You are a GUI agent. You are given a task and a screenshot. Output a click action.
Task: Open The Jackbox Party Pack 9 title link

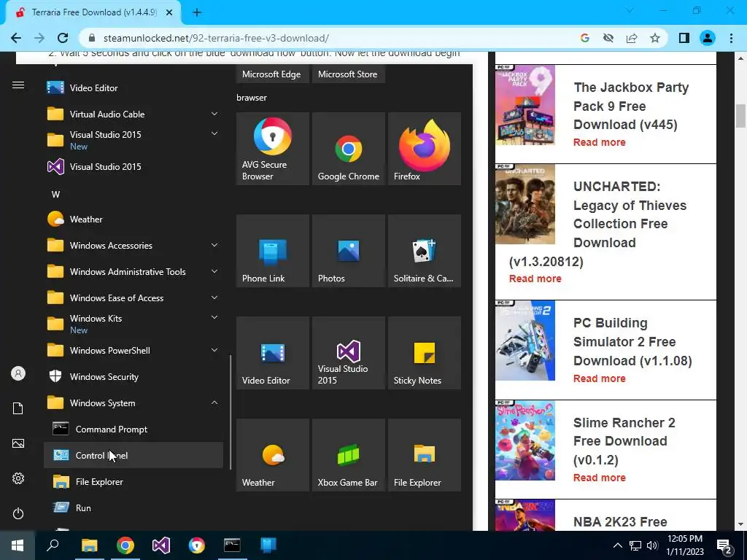(631, 106)
